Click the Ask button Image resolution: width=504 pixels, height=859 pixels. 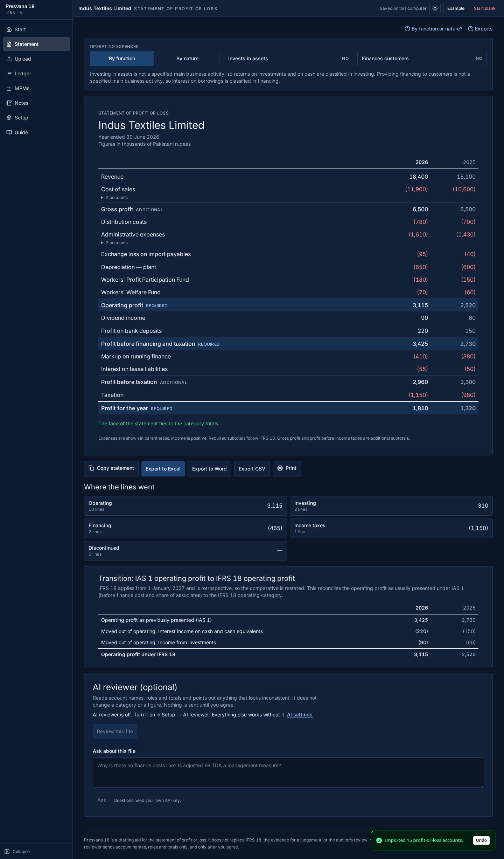102,800
